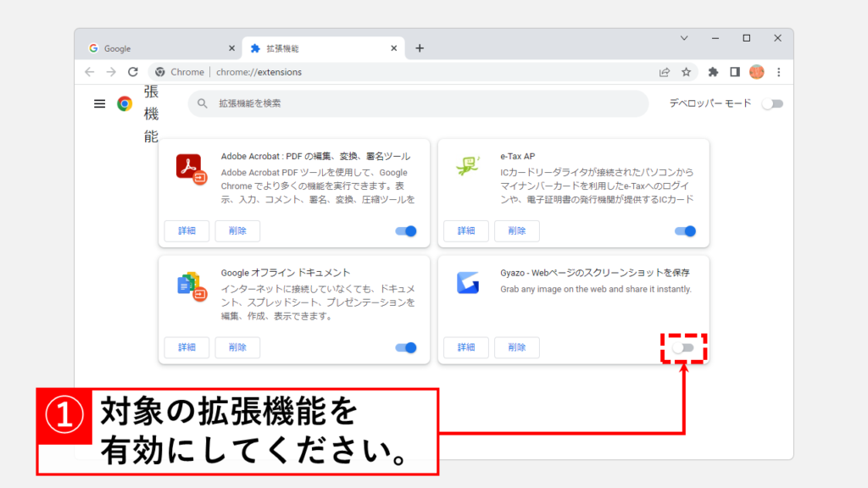Open details for Adobe Acrobat extension
Viewport: 868px width, 488px height.
(186, 231)
